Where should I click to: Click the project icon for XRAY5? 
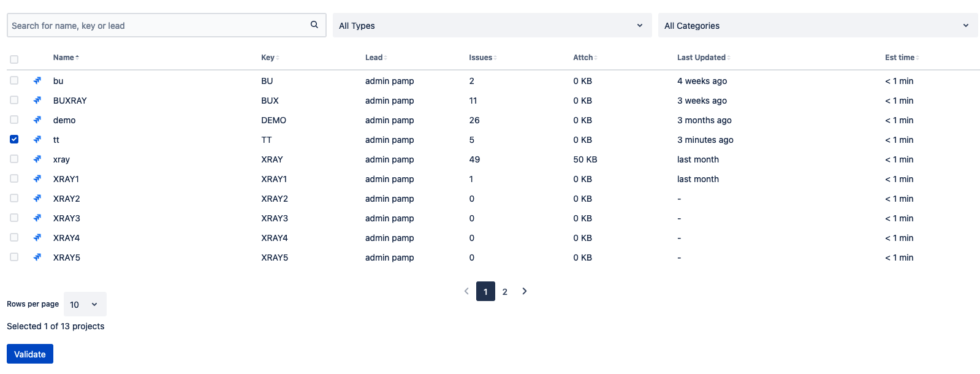[x=37, y=258]
